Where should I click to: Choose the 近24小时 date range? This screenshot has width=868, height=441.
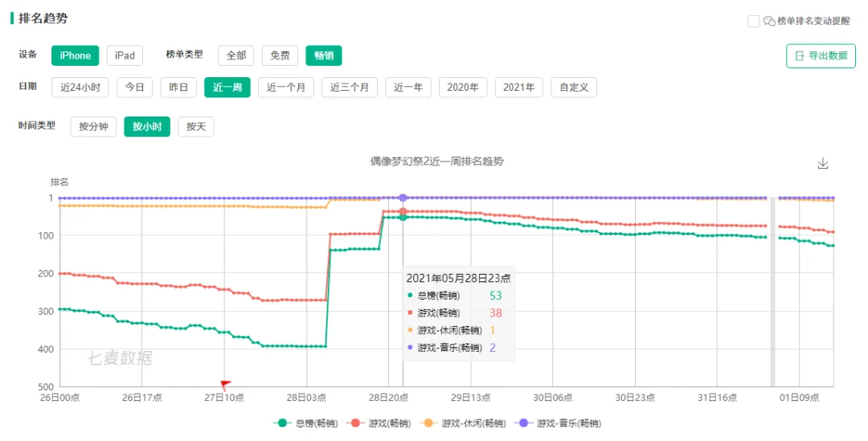click(80, 88)
